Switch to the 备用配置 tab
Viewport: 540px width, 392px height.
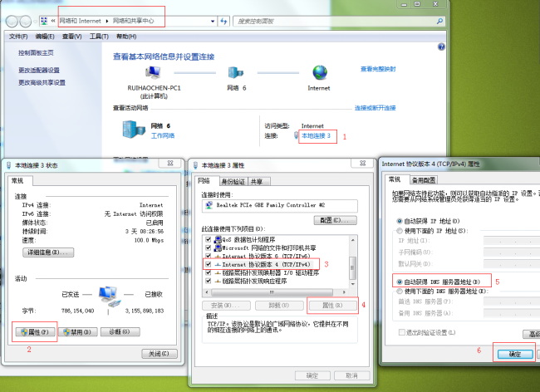(424, 179)
